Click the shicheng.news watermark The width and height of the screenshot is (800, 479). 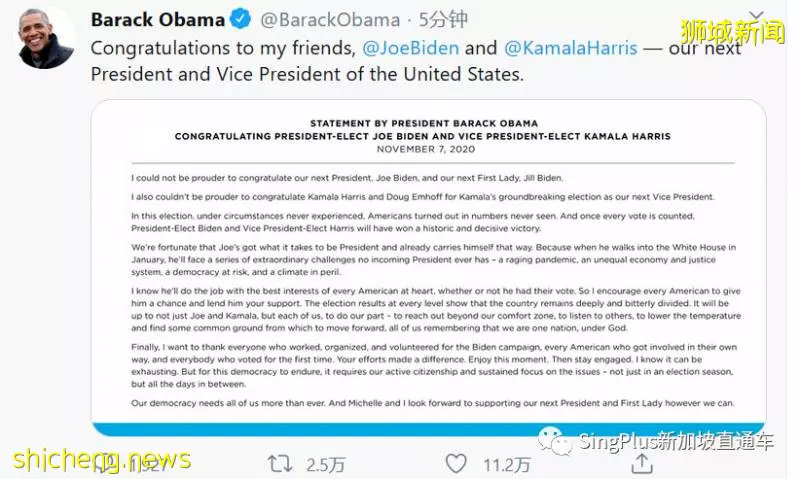[102, 459]
